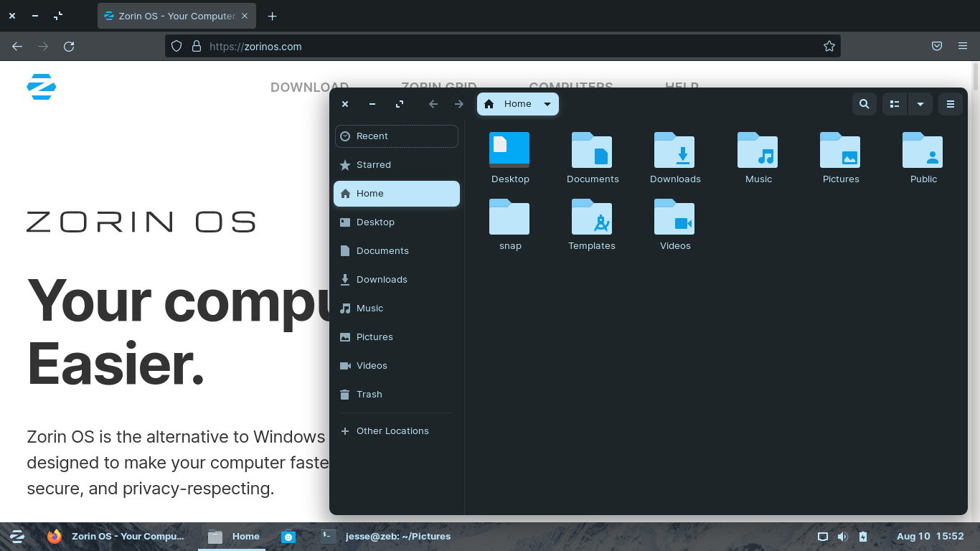Select Downloads in the Files sidebar
The height and width of the screenshot is (551, 980).
[x=397, y=280]
